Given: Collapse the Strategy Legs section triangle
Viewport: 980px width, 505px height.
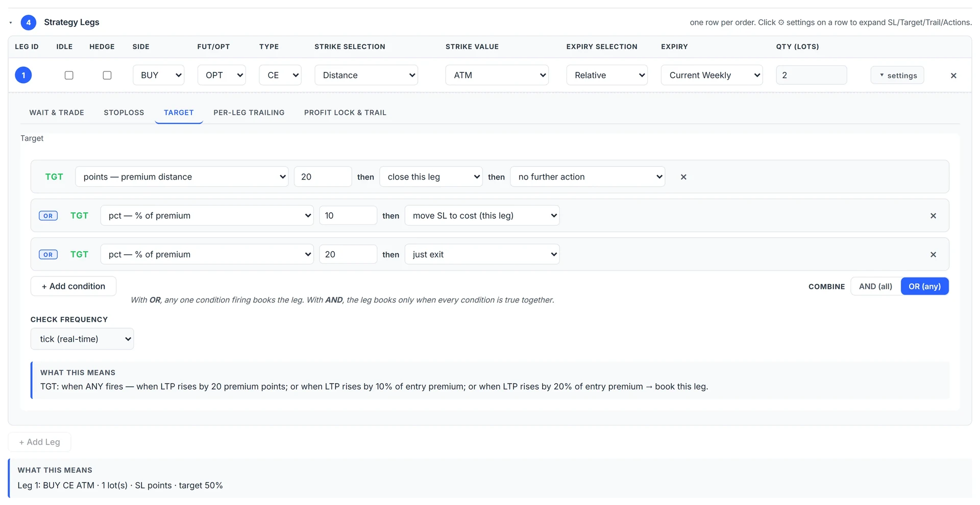Looking at the screenshot, I should coord(11,22).
